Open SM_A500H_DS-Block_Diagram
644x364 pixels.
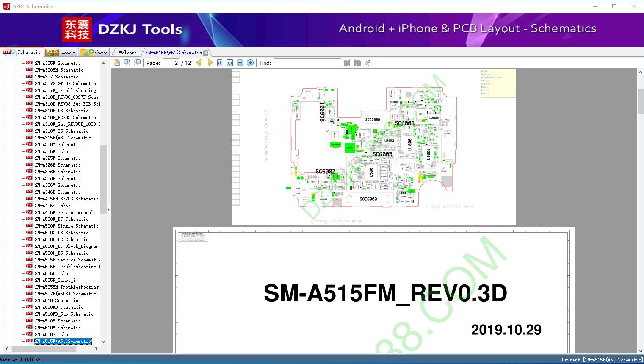pos(66,246)
